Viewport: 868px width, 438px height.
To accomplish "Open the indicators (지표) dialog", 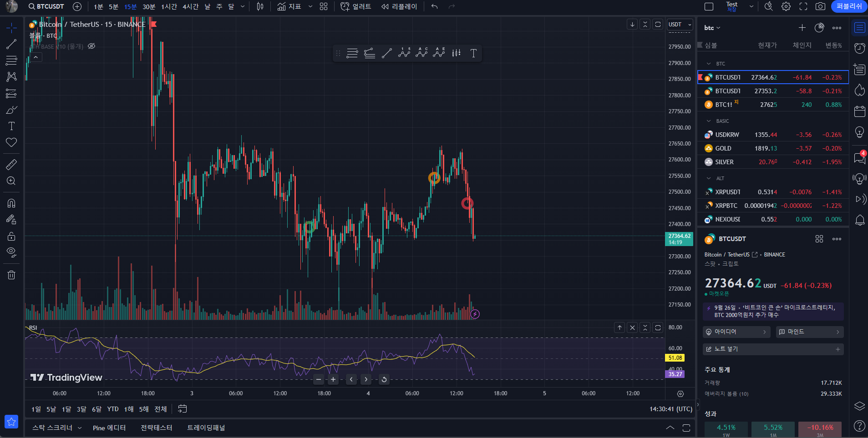I will (x=289, y=6).
